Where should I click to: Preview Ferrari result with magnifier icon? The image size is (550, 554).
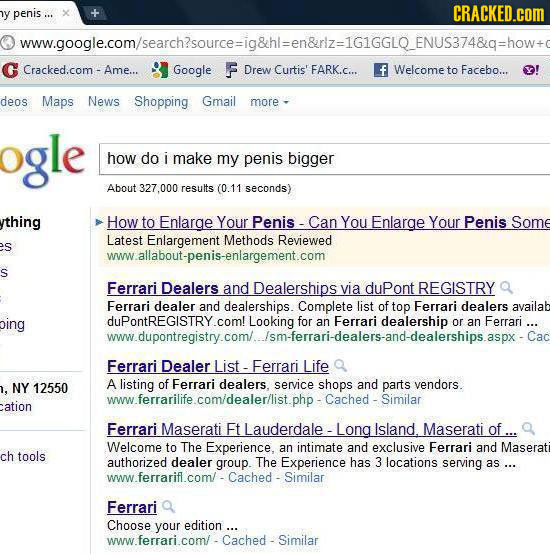click(x=168, y=506)
